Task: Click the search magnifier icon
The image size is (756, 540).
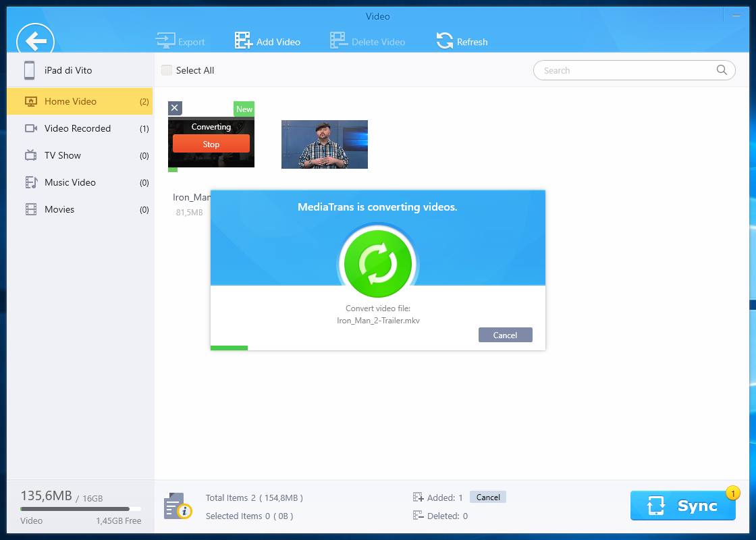Action: [722, 70]
